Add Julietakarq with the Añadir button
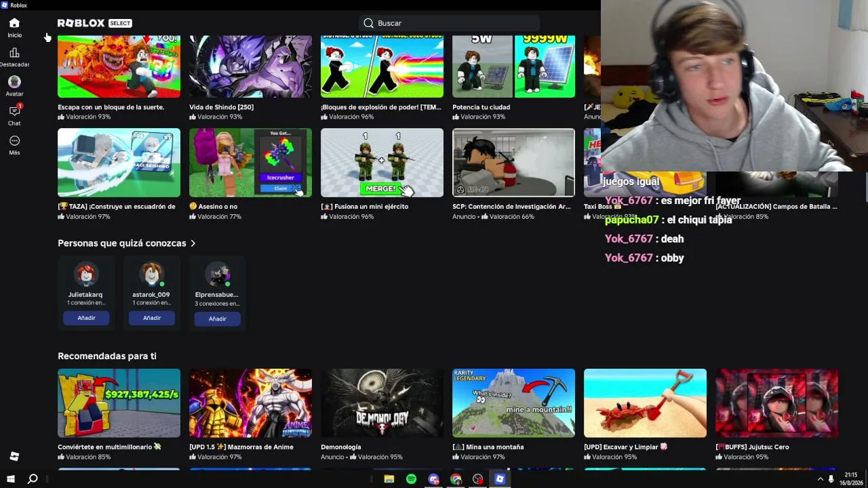 pos(86,318)
